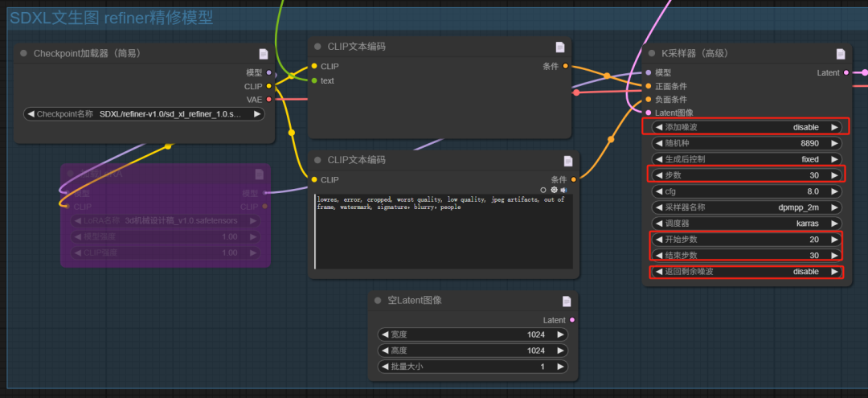Click document icon on the negative-prompt CLIP文本编码 node
Image resolution: width=868 pixels, height=398 pixels.
pyautogui.click(x=568, y=161)
